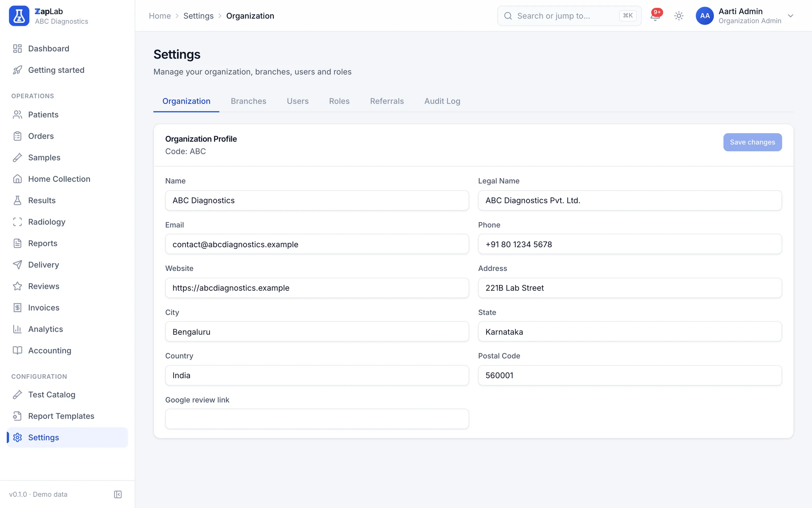Switch to the Branches tab
The height and width of the screenshot is (508, 812).
coord(249,101)
